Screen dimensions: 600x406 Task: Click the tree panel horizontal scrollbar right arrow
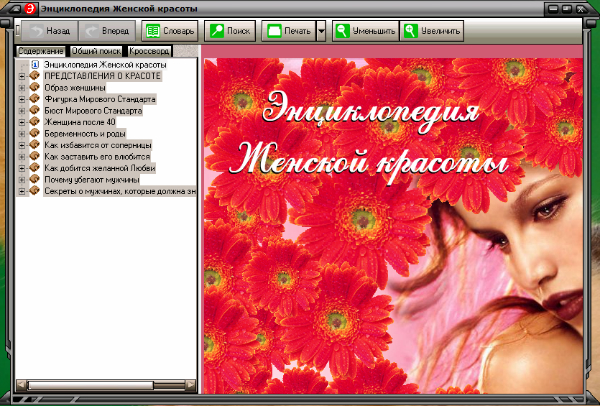click(x=189, y=384)
